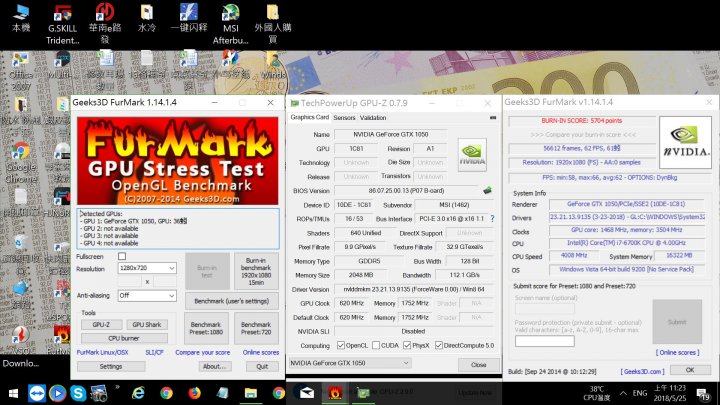This screenshot has width=720, height=405.
Task: Run Benchmark Preset:1080
Action: pyautogui.click(x=206, y=328)
